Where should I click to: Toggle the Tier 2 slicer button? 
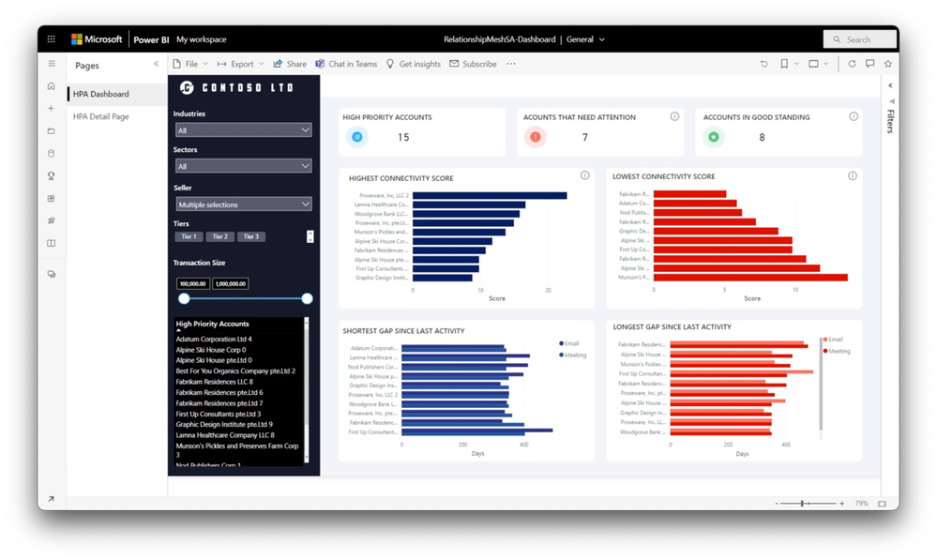coord(219,236)
